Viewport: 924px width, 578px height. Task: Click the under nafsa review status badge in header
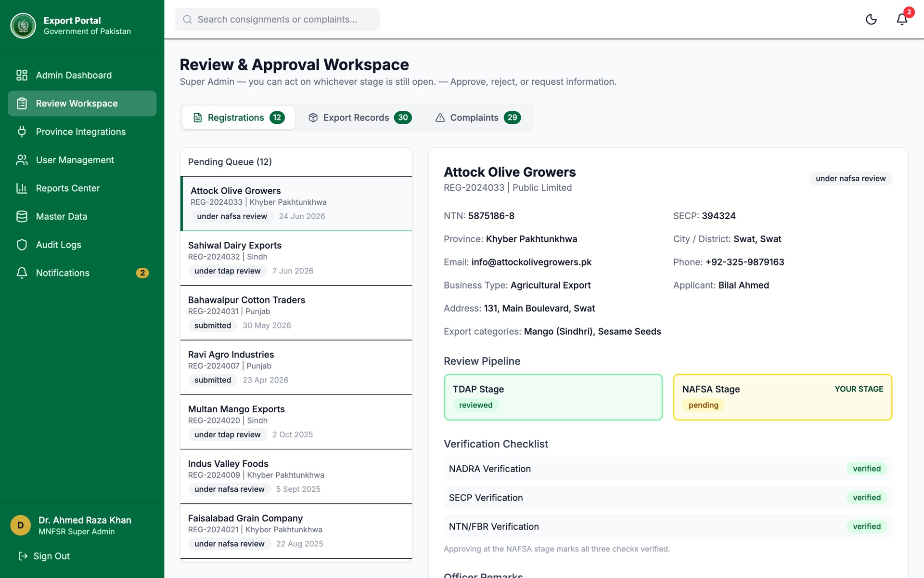tap(851, 179)
